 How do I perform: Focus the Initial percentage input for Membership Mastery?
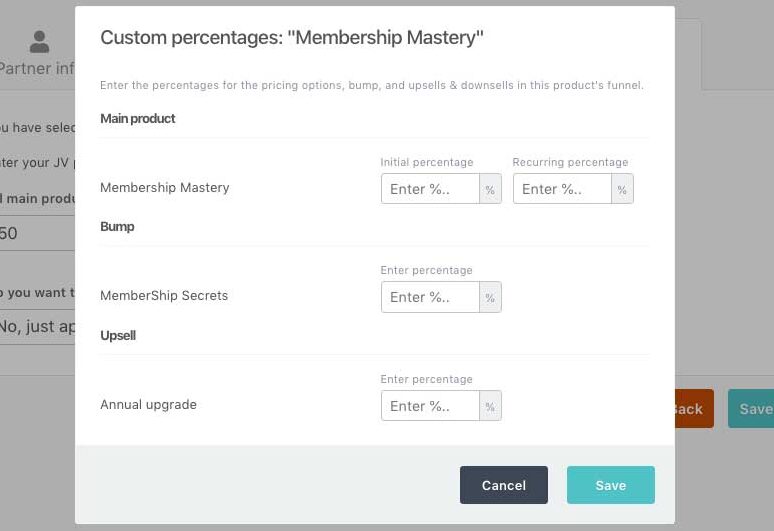pyautogui.click(x=430, y=189)
